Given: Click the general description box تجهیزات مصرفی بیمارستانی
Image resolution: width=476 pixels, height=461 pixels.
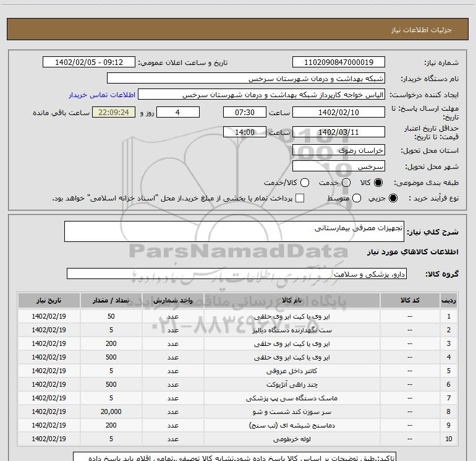Looking at the screenshot, I should coord(234,231).
